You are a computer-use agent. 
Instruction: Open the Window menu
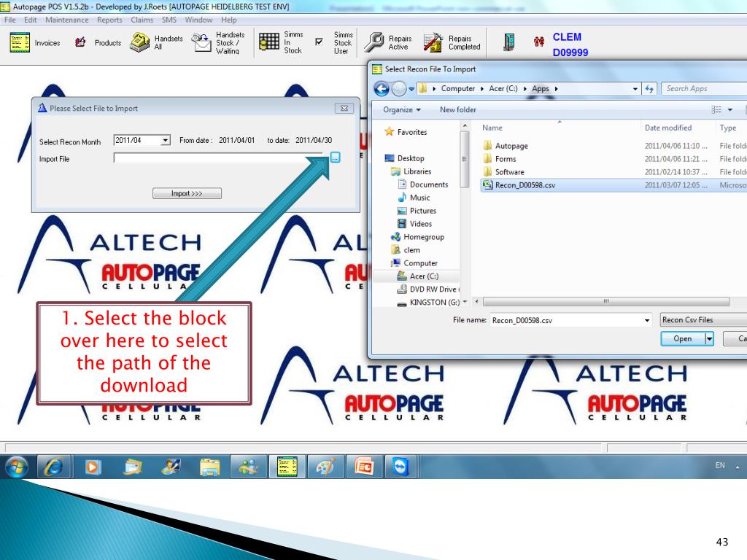point(198,20)
